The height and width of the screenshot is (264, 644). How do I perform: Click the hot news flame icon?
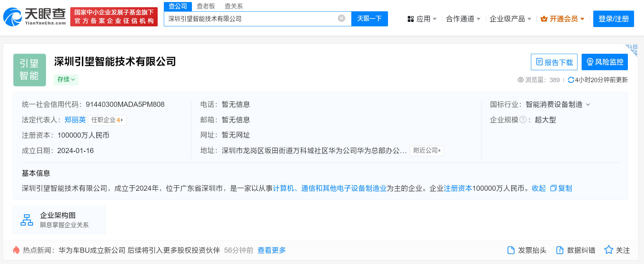(16, 250)
